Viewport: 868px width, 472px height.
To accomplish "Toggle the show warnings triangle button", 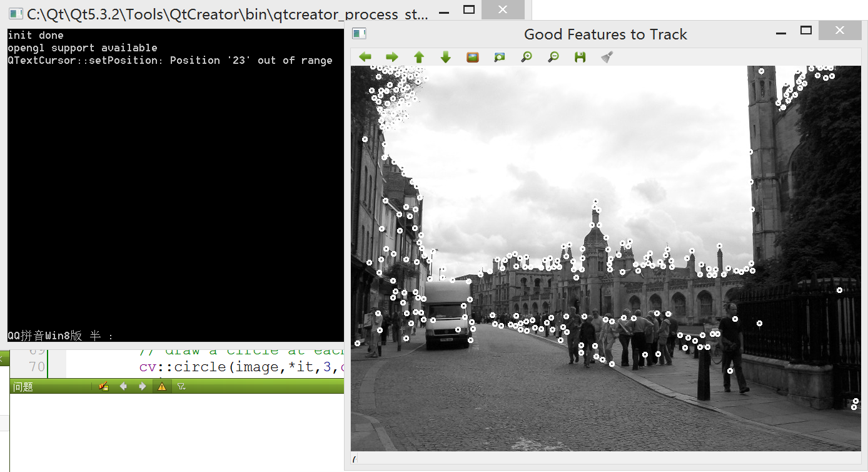I will tap(162, 387).
